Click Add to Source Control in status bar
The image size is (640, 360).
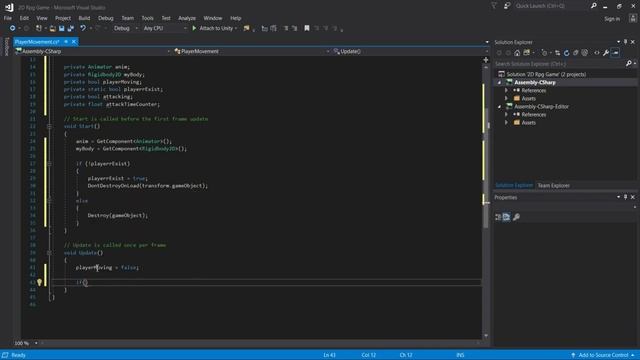(603, 355)
